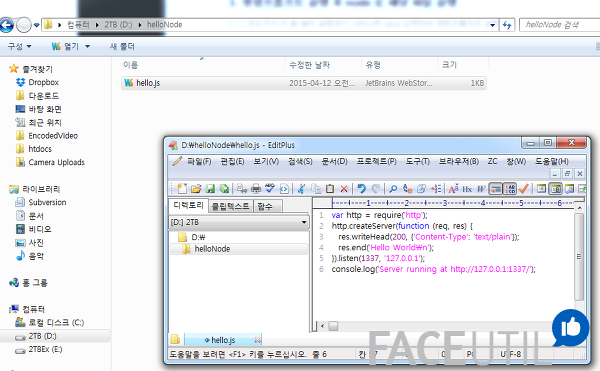Image resolution: width=600 pixels, height=371 pixels.
Task: Select hello.js file in Explorer list
Action: 304,83
